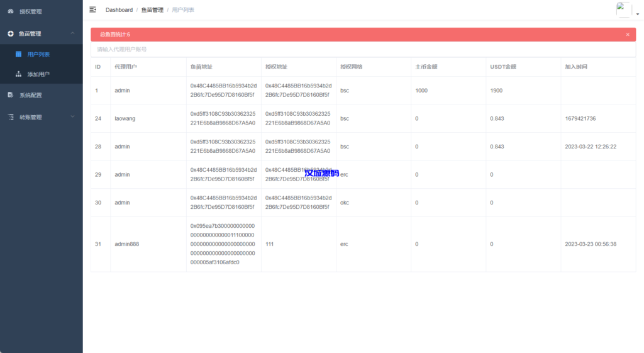Click the 0.843 USDT amount in laowang row

[497, 118]
